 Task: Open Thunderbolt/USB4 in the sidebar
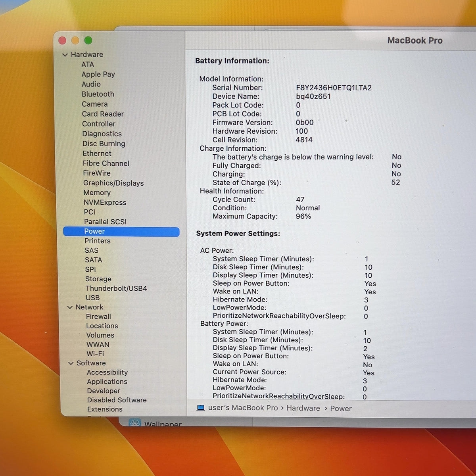coord(116,288)
